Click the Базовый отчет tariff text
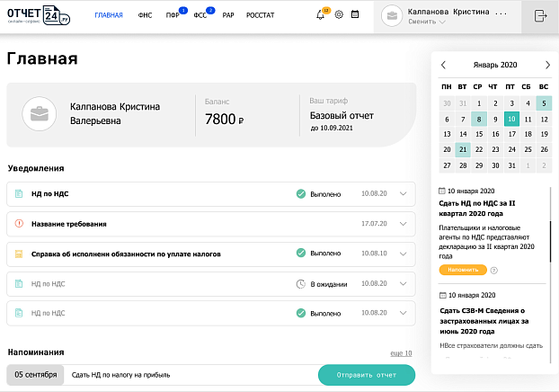This screenshot has width=559, height=392. point(342,116)
